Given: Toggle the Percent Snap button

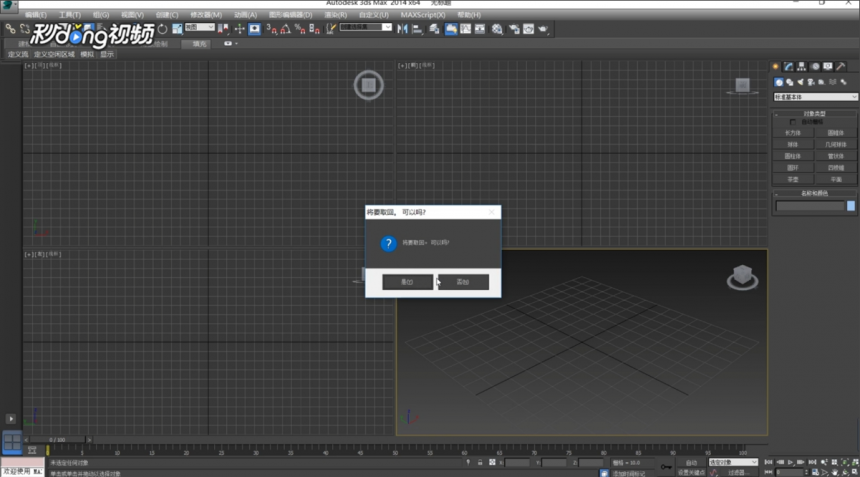Looking at the screenshot, I should 300,29.
